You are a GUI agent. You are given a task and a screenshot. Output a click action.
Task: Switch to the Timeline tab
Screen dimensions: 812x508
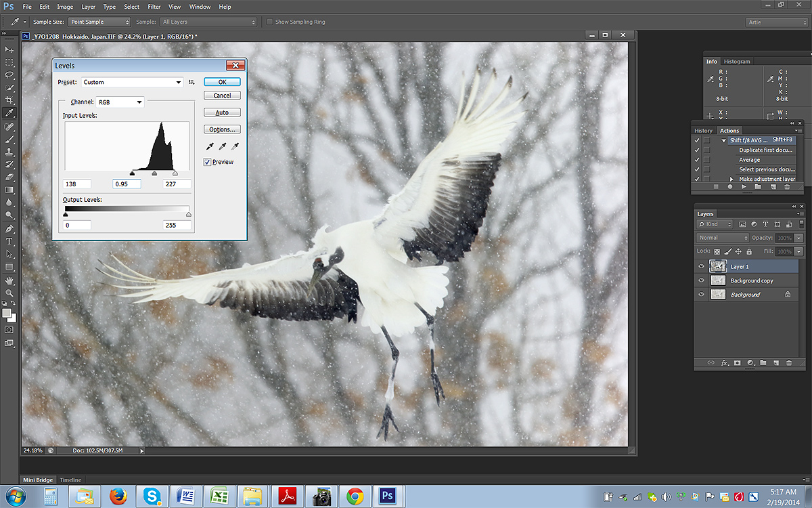pos(70,480)
